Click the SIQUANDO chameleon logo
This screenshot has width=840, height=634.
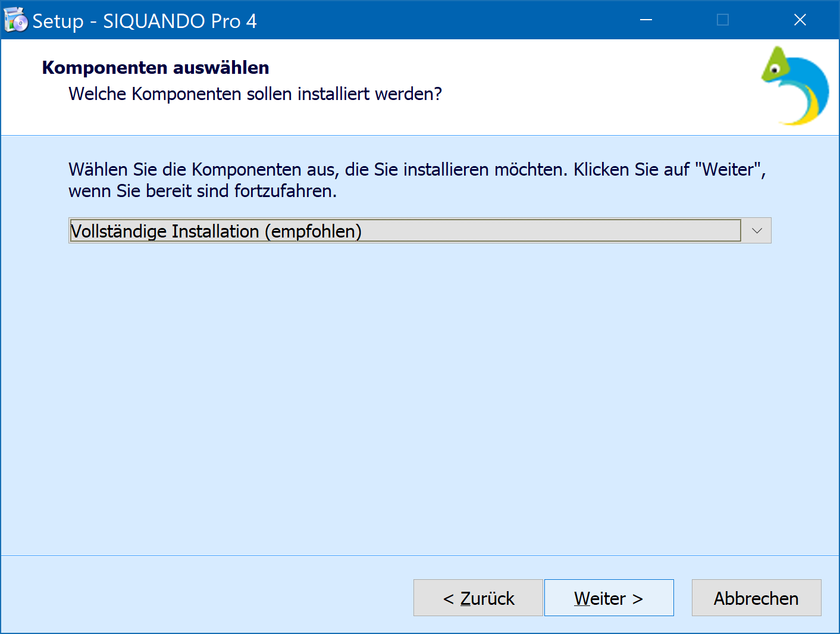click(x=796, y=86)
